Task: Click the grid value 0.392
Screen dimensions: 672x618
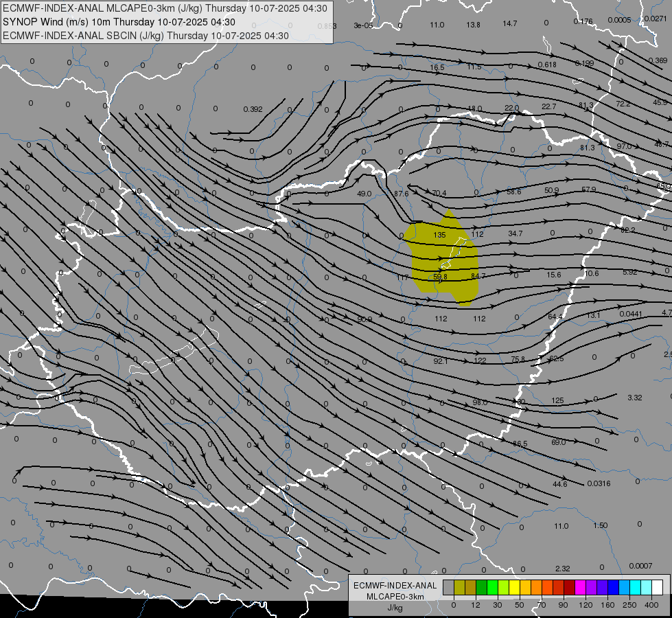Action: click(253, 109)
